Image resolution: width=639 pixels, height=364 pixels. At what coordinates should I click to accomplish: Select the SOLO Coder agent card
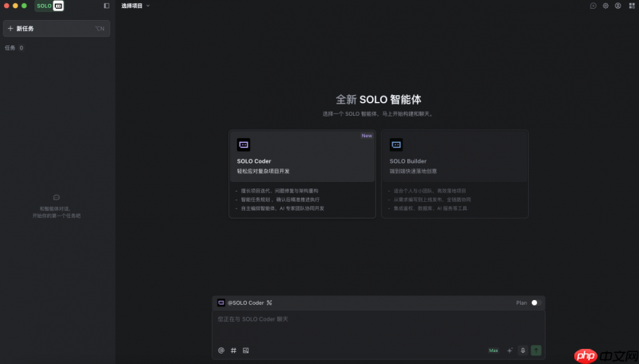tap(302, 174)
